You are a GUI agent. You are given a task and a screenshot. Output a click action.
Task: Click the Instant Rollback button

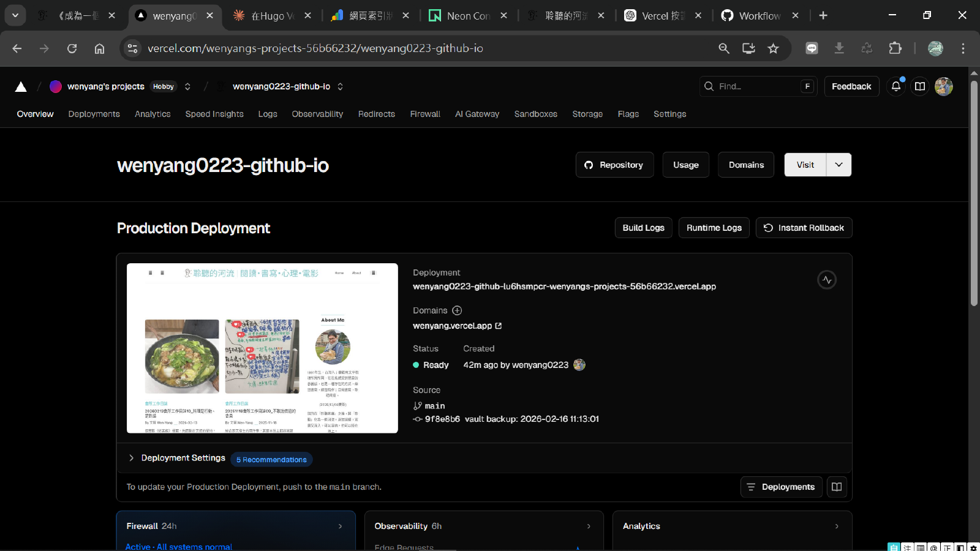click(x=804, y=228)
